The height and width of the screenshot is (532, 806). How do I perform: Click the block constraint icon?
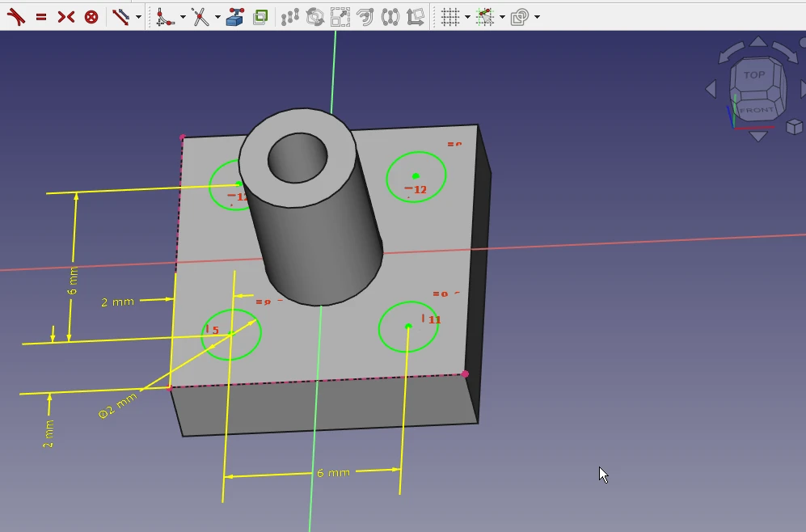[x=91, y=16]
